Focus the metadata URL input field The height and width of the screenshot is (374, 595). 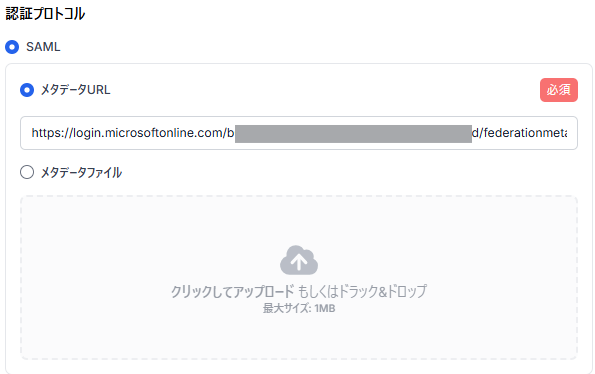point(299,133)
